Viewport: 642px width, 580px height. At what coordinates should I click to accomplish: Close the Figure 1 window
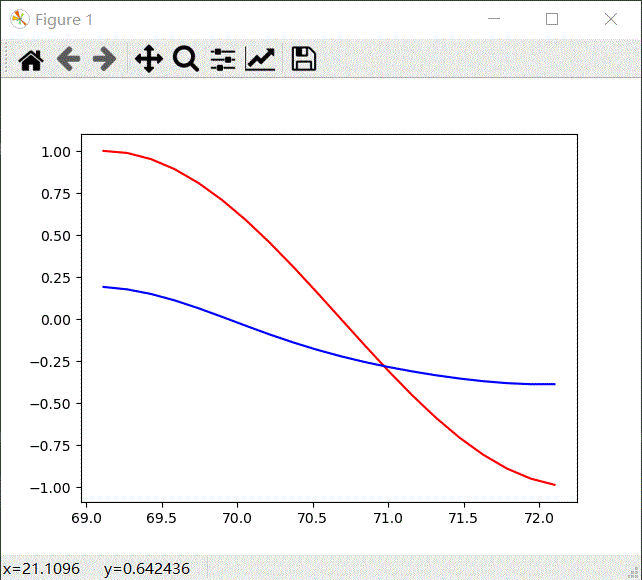click(611, 19)
